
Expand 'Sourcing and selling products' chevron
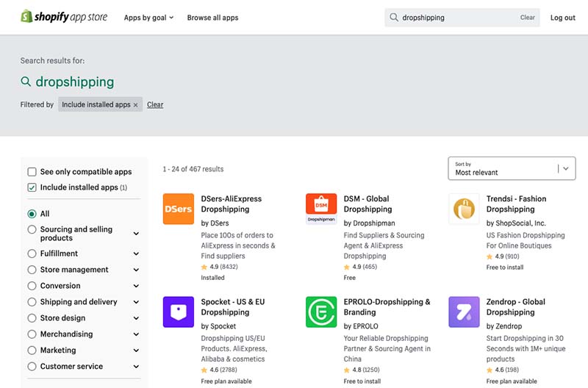[x=136, y=234]
